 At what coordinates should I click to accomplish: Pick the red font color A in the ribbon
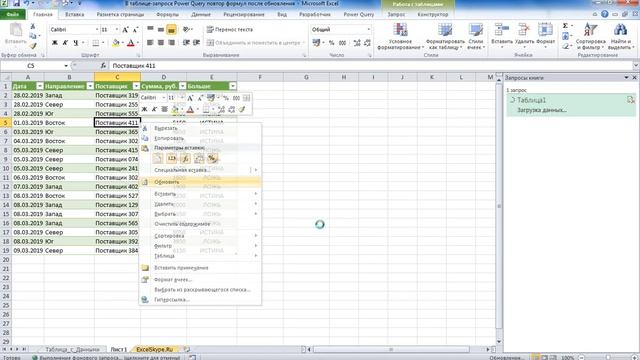[x=131, y=42]
